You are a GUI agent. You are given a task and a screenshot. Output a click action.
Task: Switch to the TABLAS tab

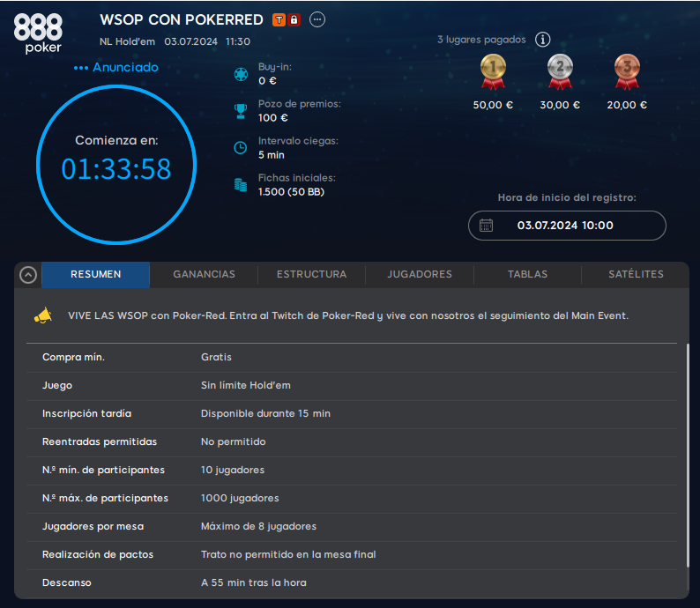(x=528, y=274)
